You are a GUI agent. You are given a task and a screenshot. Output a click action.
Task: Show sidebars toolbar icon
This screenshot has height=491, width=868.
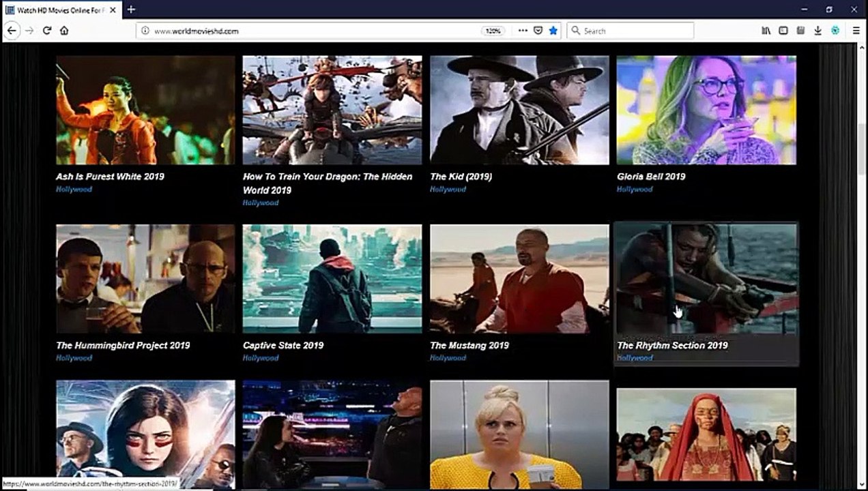click(x=783, y=31)
